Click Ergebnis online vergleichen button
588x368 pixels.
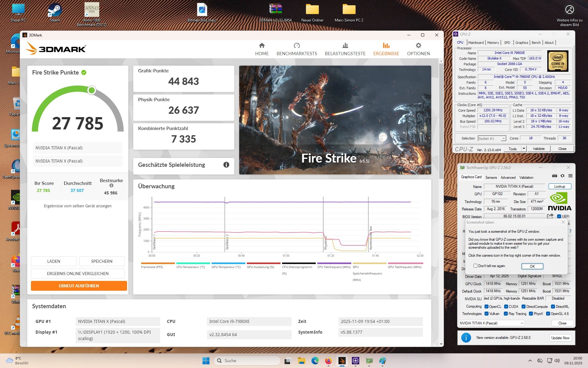(x=77, y=274)
